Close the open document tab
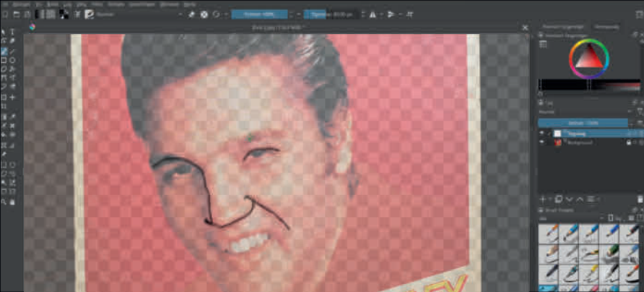This screenshot has width=644, height=292. point(524,27)
